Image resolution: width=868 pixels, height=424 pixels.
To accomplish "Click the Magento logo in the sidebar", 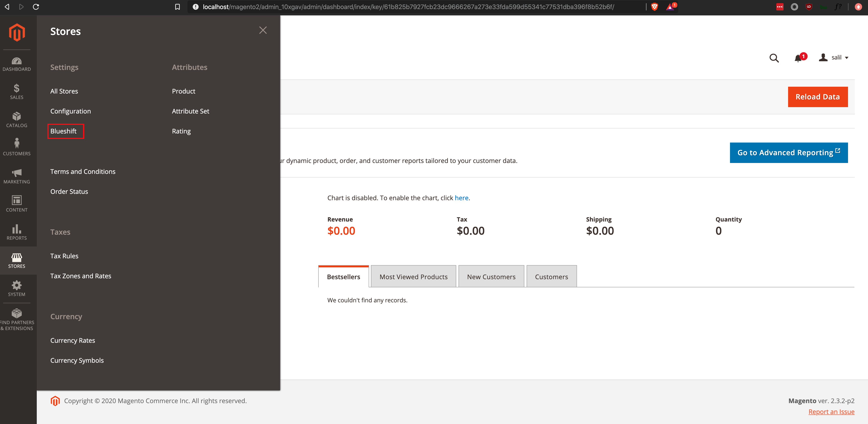I will (x=17, y=32).
